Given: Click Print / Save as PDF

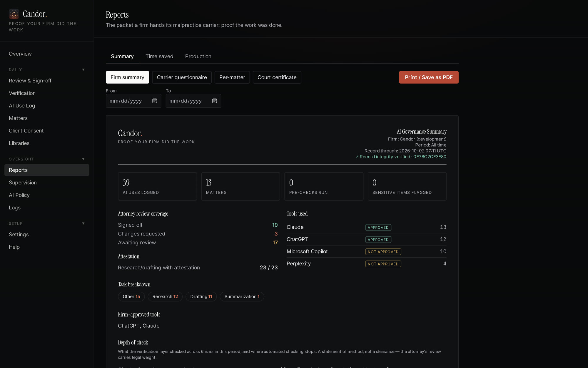Looking at the screenshot, I should (x=429, y=77).
